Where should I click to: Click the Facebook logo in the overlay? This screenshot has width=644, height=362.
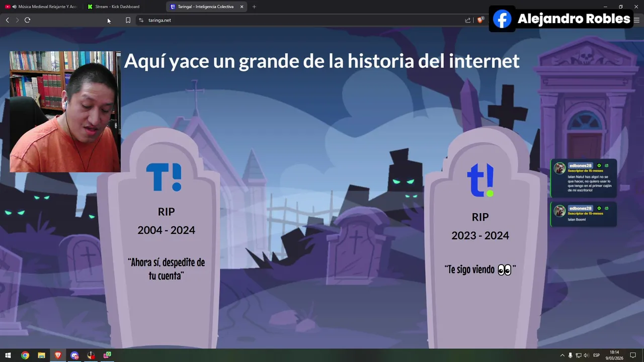point(502,19)
